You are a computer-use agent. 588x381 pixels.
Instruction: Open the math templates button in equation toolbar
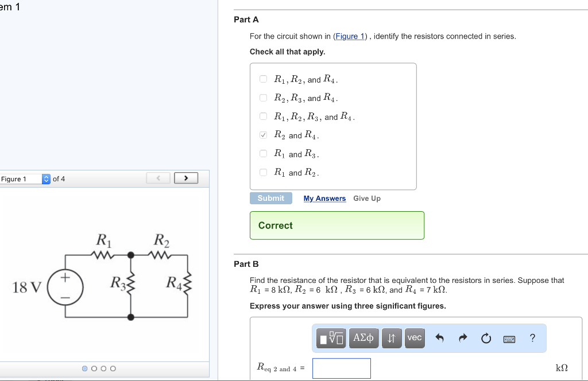[x=331, y=338]
